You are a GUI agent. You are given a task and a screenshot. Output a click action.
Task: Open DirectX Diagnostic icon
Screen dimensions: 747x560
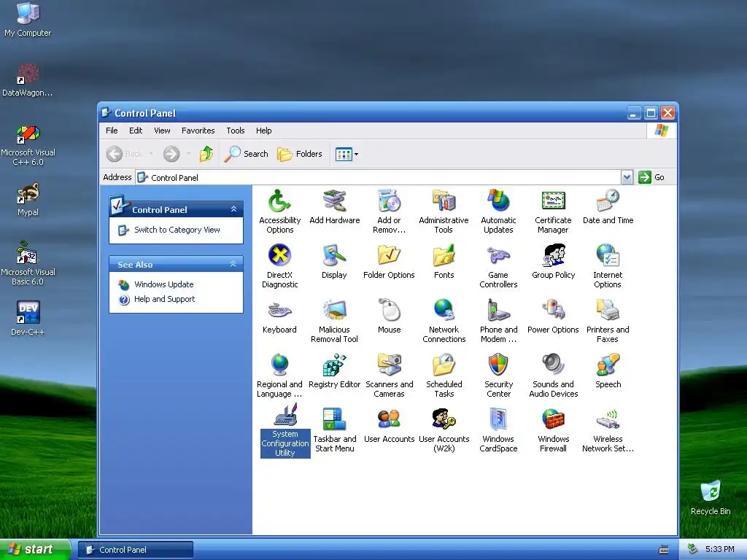pyautogui.click(x=279, y=266)
